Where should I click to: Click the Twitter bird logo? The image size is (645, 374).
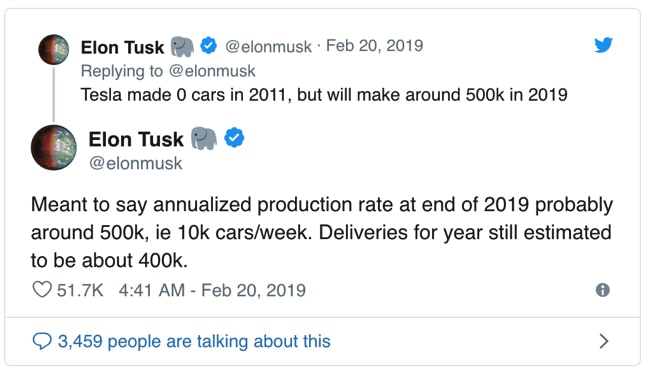(x=603, y=45)
